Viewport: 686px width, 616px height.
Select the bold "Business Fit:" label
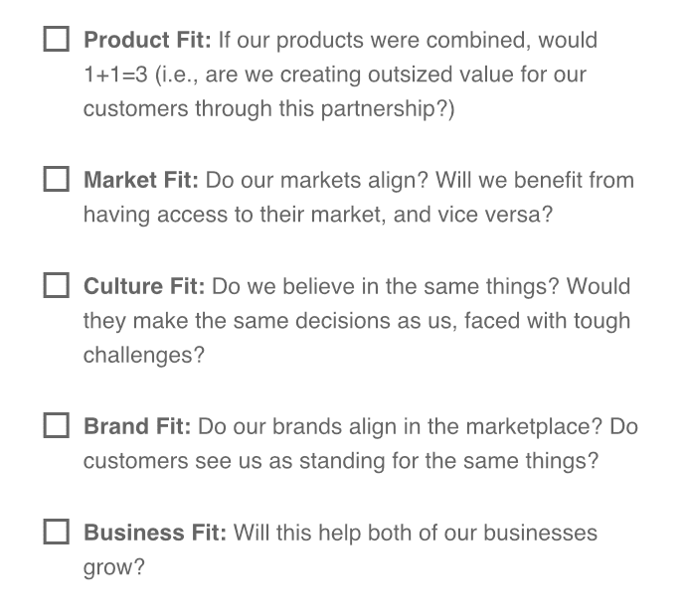(x=155, y=533)
